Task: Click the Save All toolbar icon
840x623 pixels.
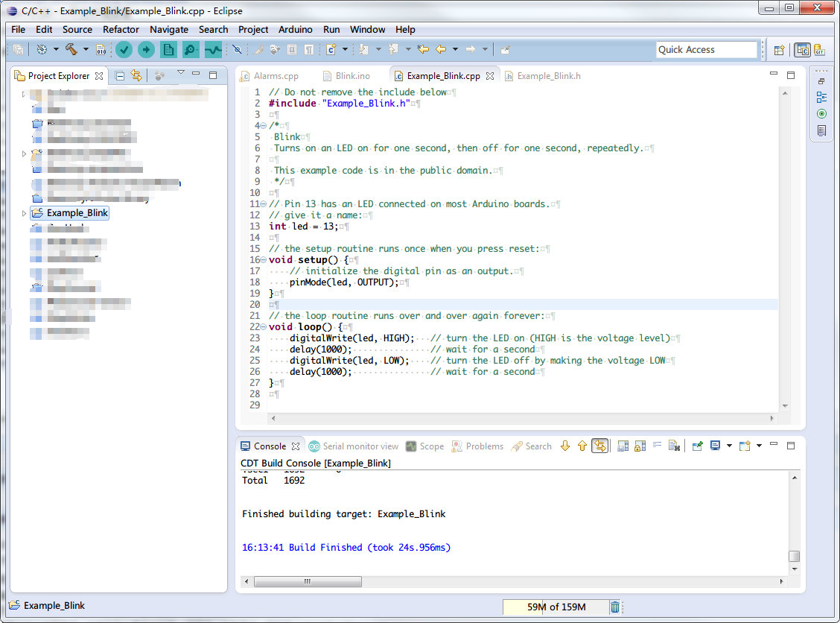Action: pyautogui.click(x=18, y=50)
